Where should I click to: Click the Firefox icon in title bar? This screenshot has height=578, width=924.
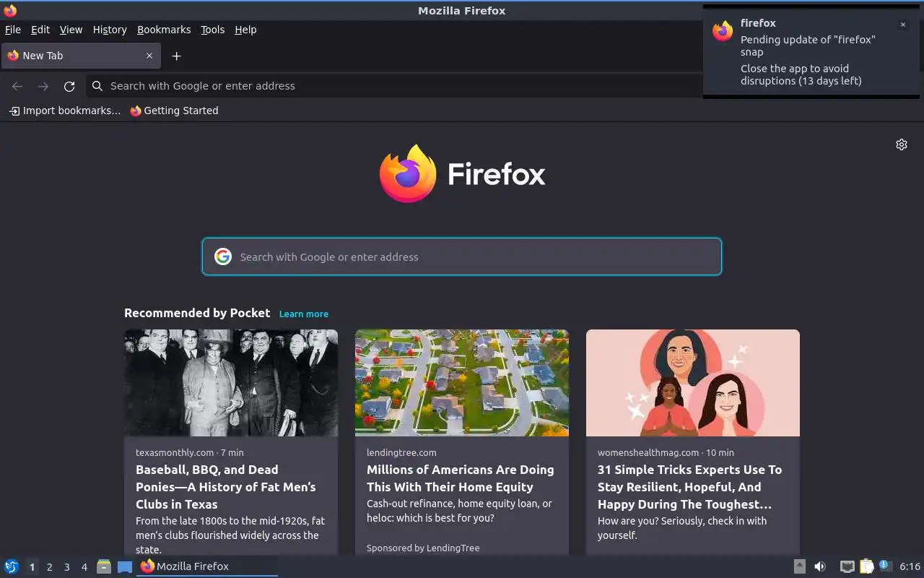point(10,10)
